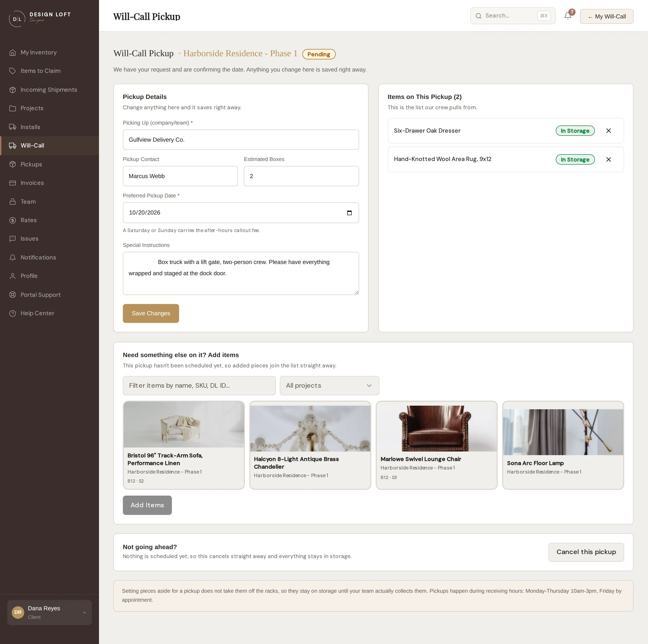Navigate to Projects

[50, 108]
